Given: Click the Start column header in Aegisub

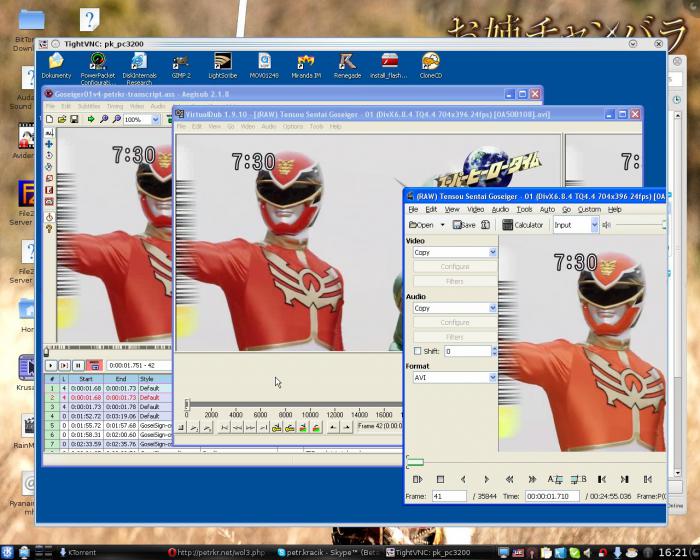Looking at the screenshot, I should pyautogui.click(x=86, y=379).
